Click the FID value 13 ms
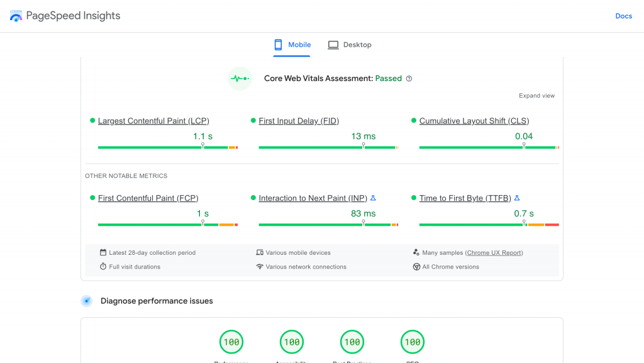644x363 pixels. coord(364,137)
